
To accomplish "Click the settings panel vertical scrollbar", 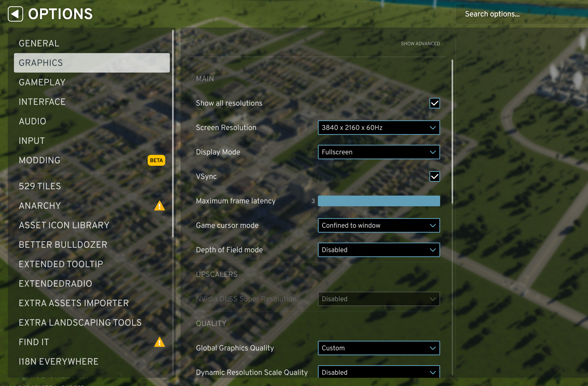I will pyautogui.click(x=452, y=132).
